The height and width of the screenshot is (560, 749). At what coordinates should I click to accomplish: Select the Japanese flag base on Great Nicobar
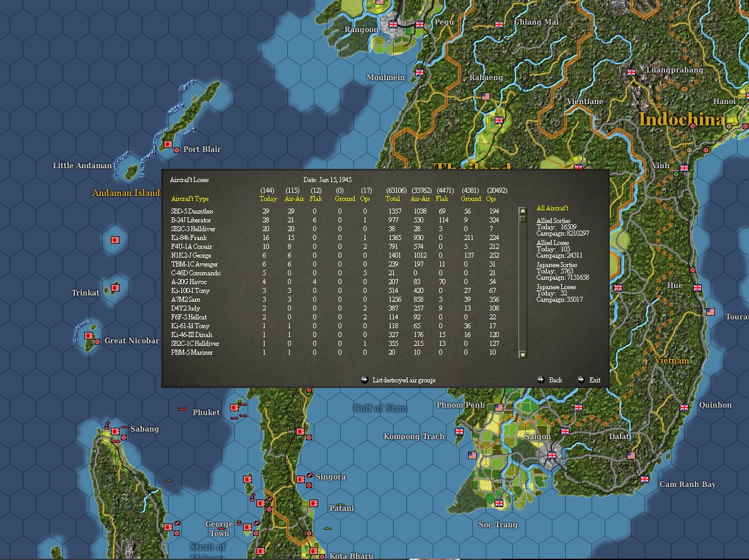[88, 335]
